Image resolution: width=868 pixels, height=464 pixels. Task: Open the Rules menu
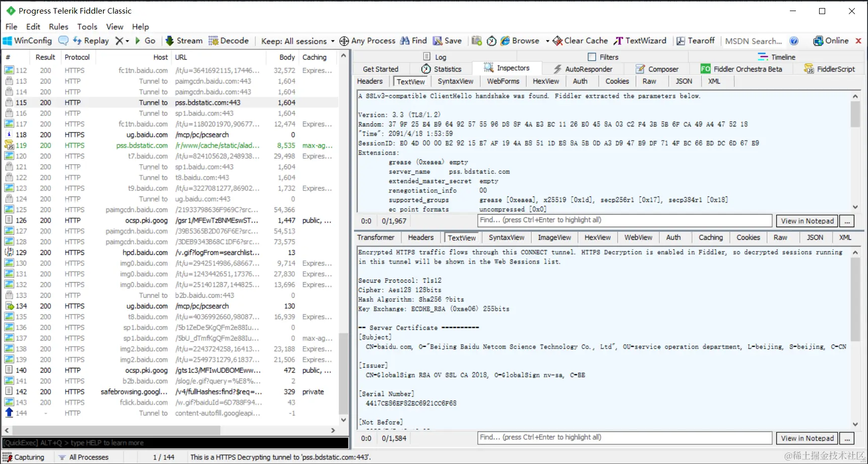[x=58, y=27]
